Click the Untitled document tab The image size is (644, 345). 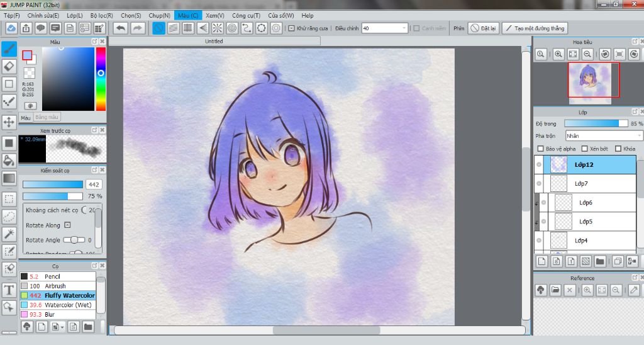pos(214,41)
